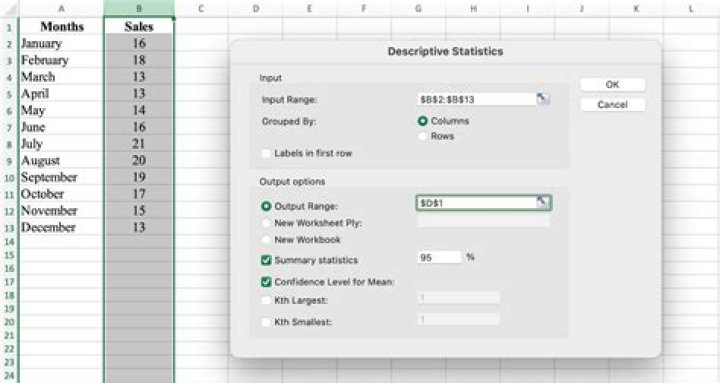The height and width of the screenshot is (383, 720).
Task: Click the Input Range collapse-dialog icon
Action: 543,98
